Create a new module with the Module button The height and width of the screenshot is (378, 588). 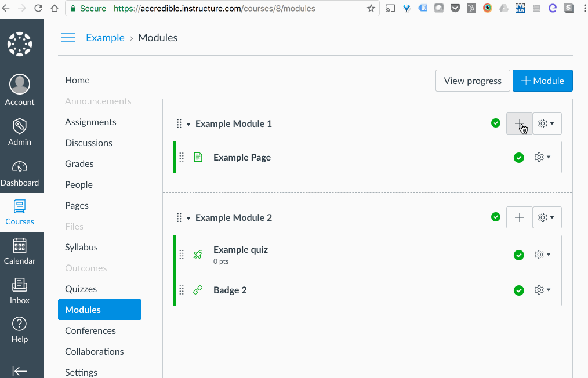click(542, 81)
